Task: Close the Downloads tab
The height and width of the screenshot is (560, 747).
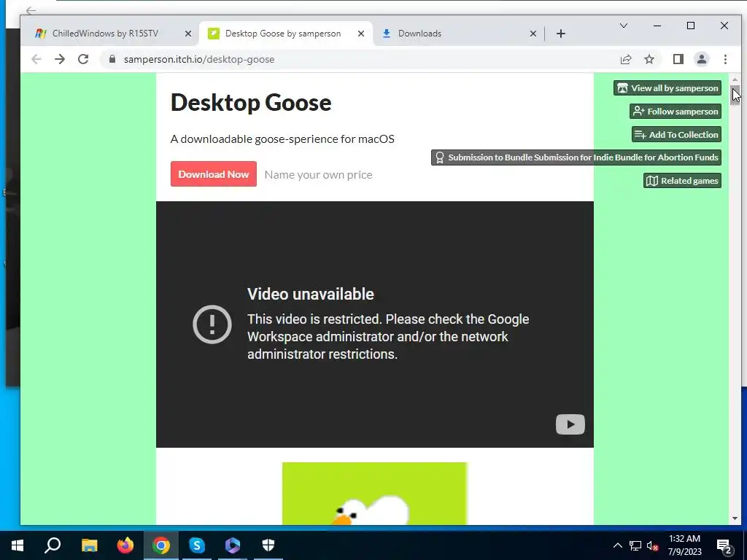Action: (x=533, y=34)
